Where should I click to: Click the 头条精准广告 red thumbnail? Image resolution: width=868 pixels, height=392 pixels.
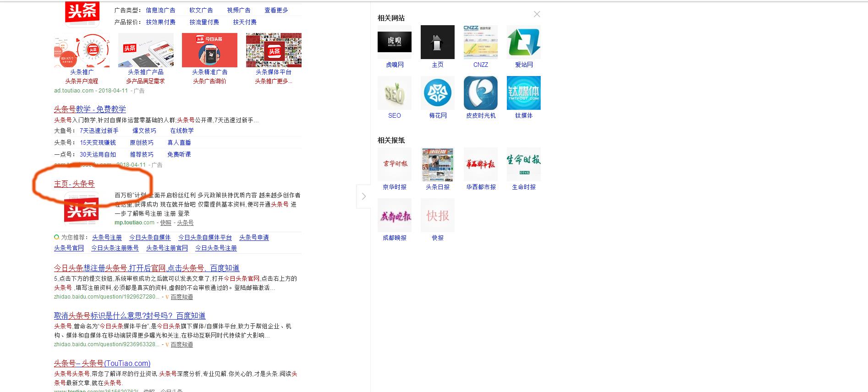click(x=209, y=50)
